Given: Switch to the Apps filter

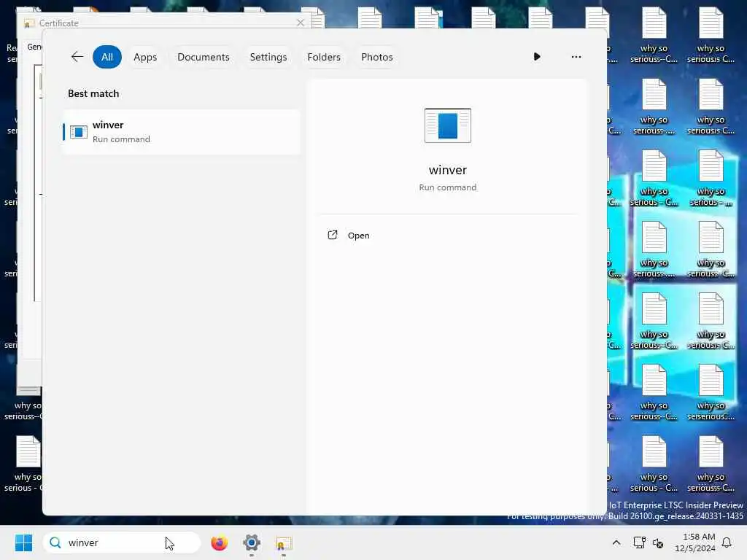Looking at the screenshot, I should click(145, 57).
